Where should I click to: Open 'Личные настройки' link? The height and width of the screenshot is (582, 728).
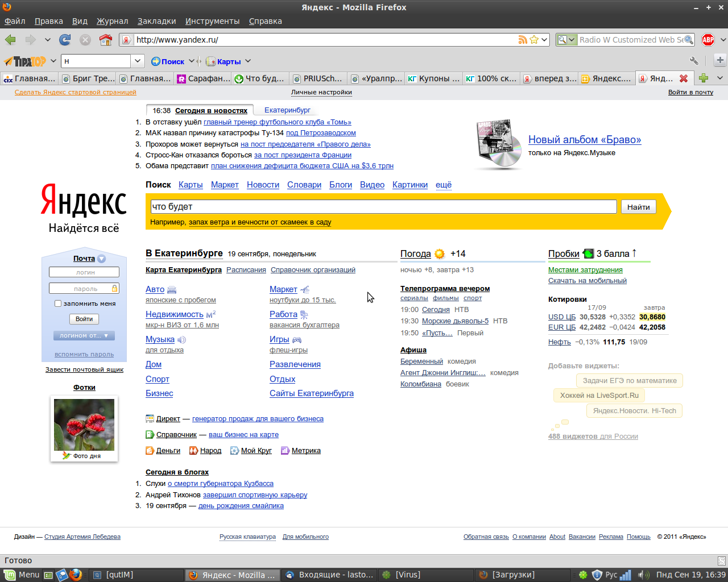pyautogui.click(x=321, y=92)
